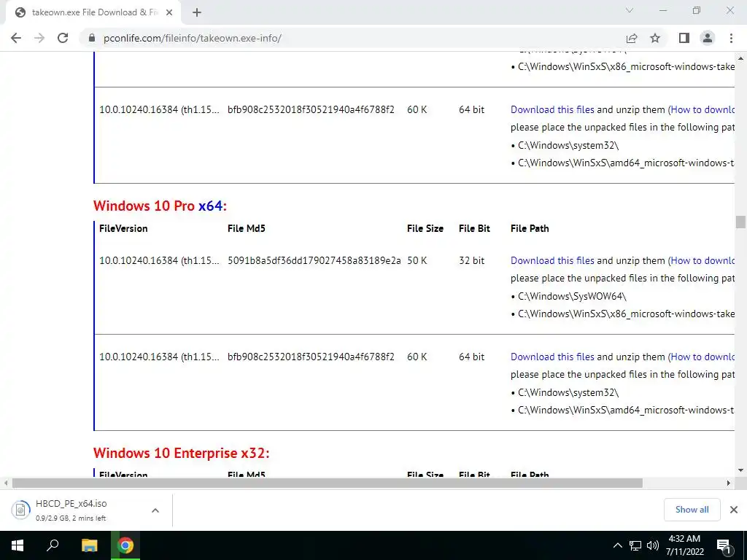Open Windows taskbar search
Image resolution: width=747 pixels, height=560 pixels.
click(x=53, y=545)
